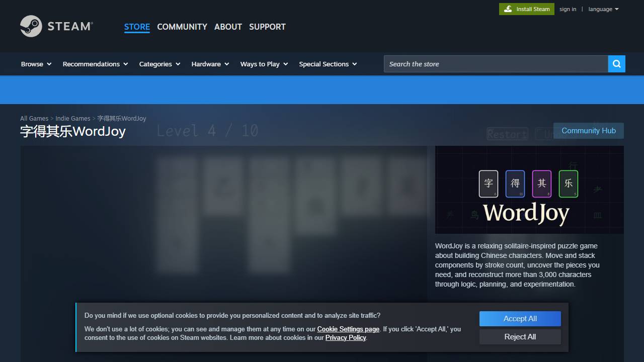Screen dimensions: 644x362
Task: Open the SUPPORT tab
Action: 267,27
